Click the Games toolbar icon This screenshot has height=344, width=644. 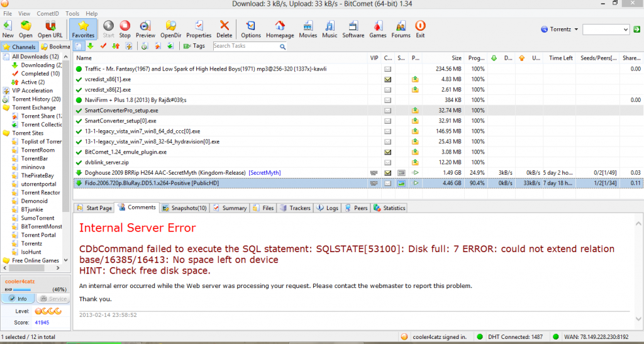(x=378, y=29)
